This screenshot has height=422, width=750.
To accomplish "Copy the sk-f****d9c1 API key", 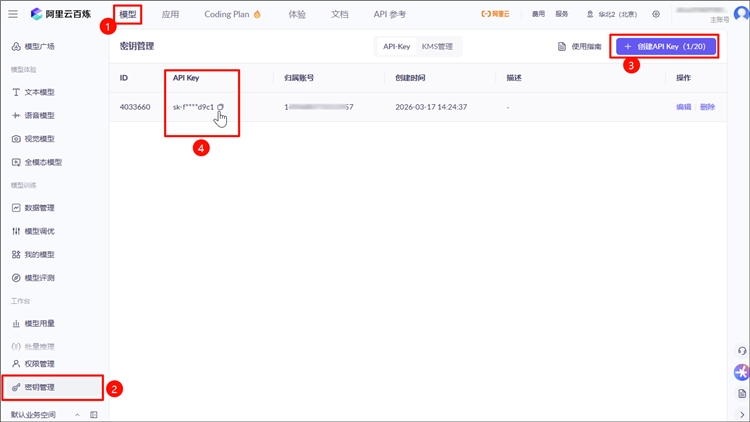I will coord(221,107).
